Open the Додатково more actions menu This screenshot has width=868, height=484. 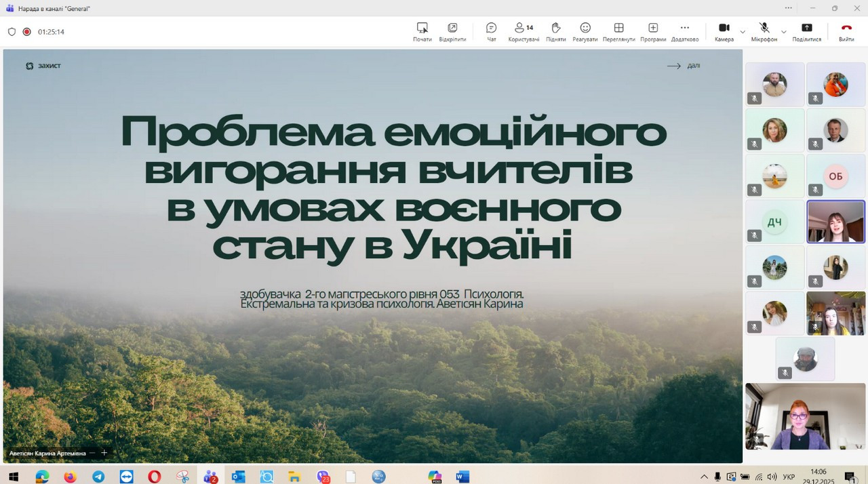click(x=684, y=31)
